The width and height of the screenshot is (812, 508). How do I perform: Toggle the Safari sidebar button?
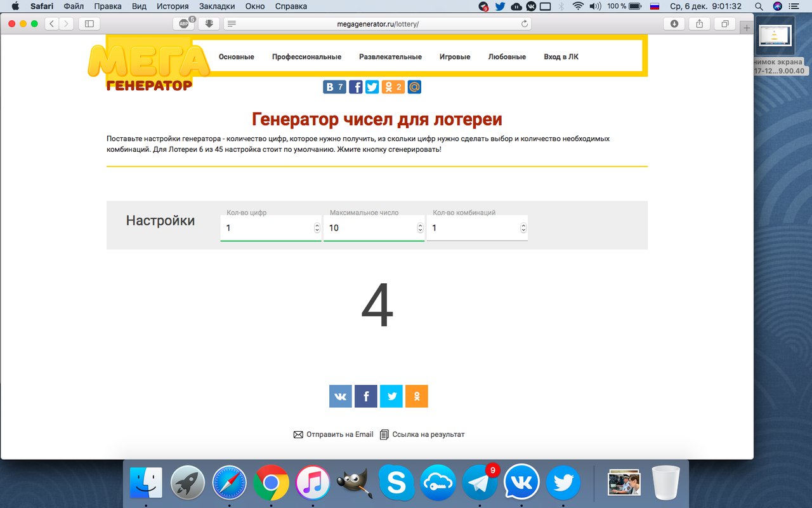(89, 23)
